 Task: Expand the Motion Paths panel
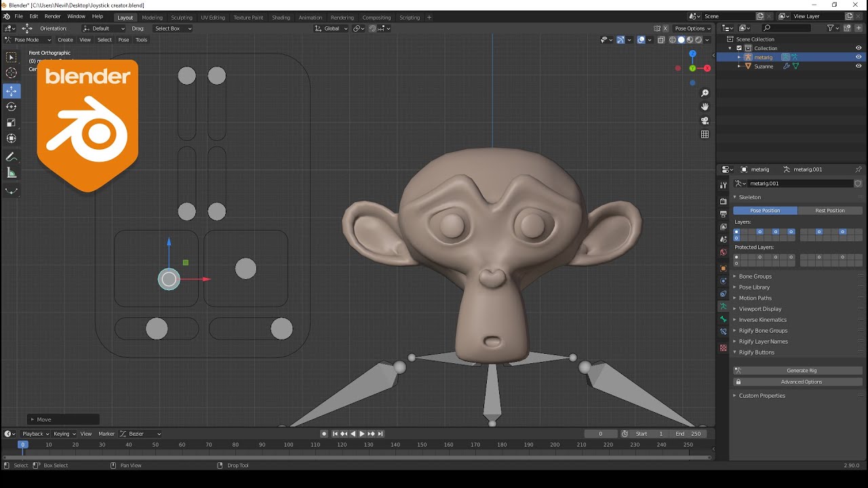click(x=755, y=298)
